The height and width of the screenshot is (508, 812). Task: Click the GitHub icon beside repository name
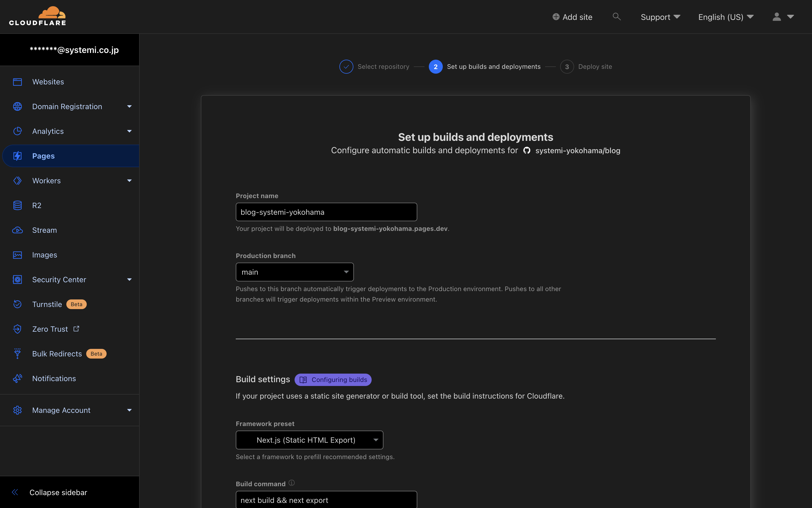tap(527, 151)
